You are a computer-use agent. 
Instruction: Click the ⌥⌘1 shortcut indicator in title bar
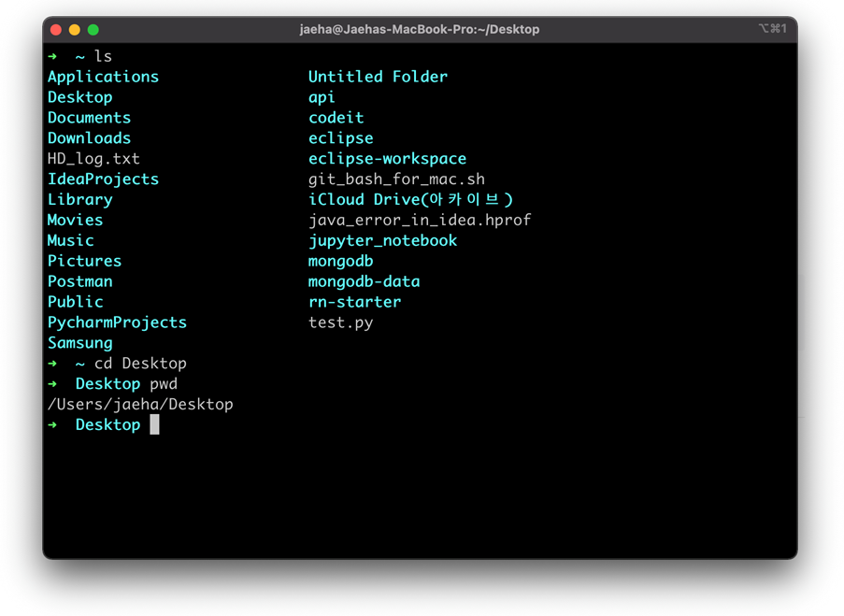(x=773, y=29)
